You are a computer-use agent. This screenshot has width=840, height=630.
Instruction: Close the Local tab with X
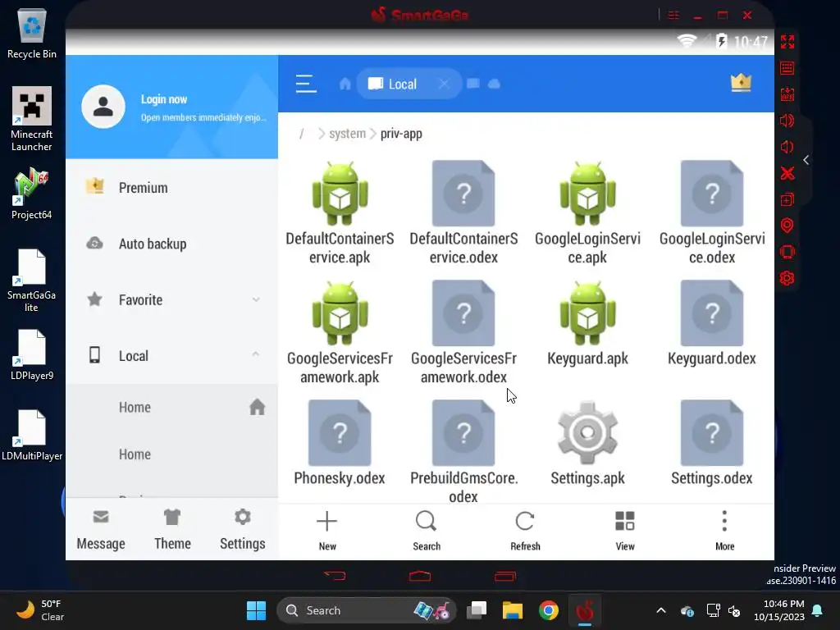(x=444, y=84)
